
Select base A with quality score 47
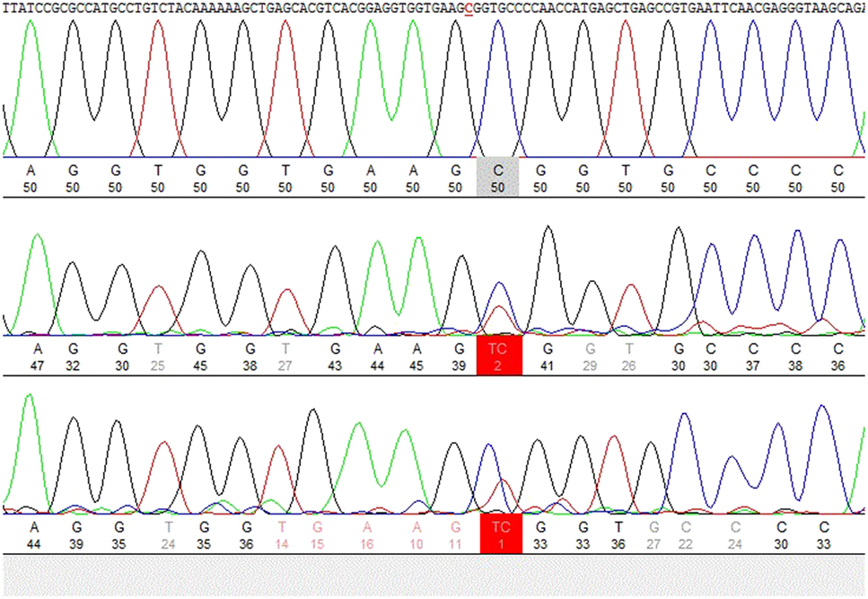click(x=38, y=356)
